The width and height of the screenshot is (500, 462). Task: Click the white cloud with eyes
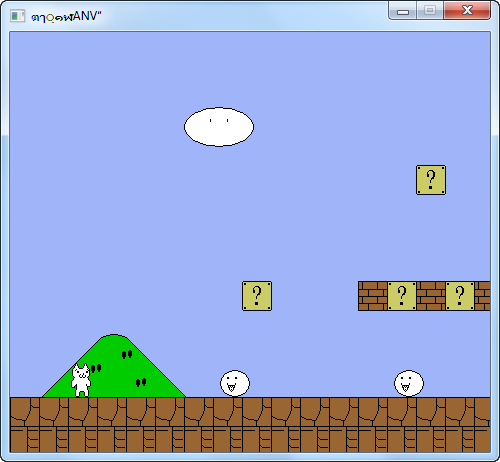[219, 127]
